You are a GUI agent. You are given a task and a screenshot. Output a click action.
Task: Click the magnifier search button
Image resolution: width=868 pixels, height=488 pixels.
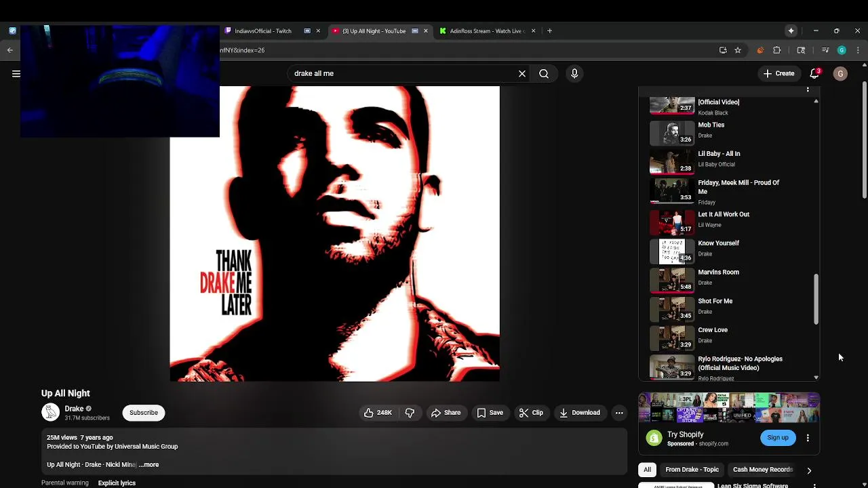[544, 74]
